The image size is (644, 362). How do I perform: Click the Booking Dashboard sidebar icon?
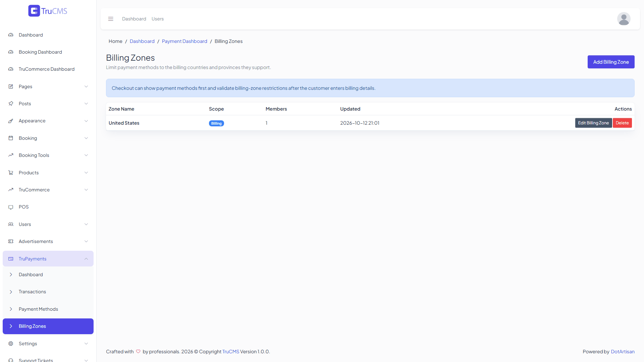[11, 52]
